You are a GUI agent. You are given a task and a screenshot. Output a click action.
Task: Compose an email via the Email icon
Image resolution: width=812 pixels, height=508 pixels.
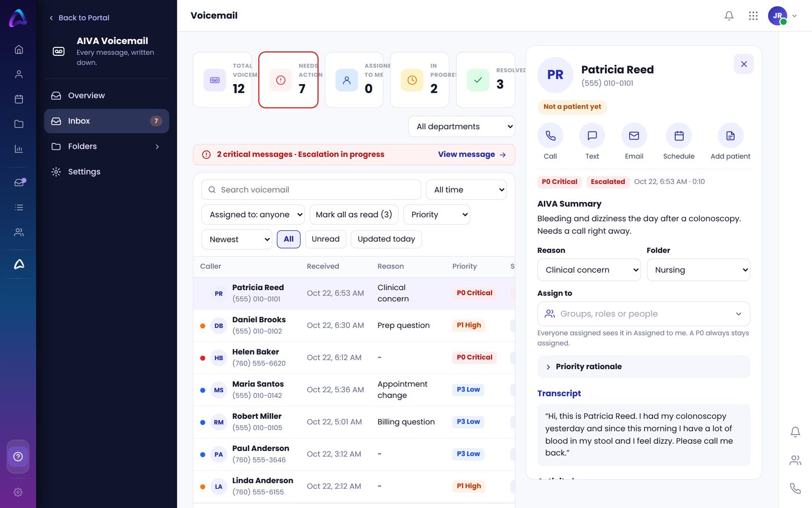634,136
